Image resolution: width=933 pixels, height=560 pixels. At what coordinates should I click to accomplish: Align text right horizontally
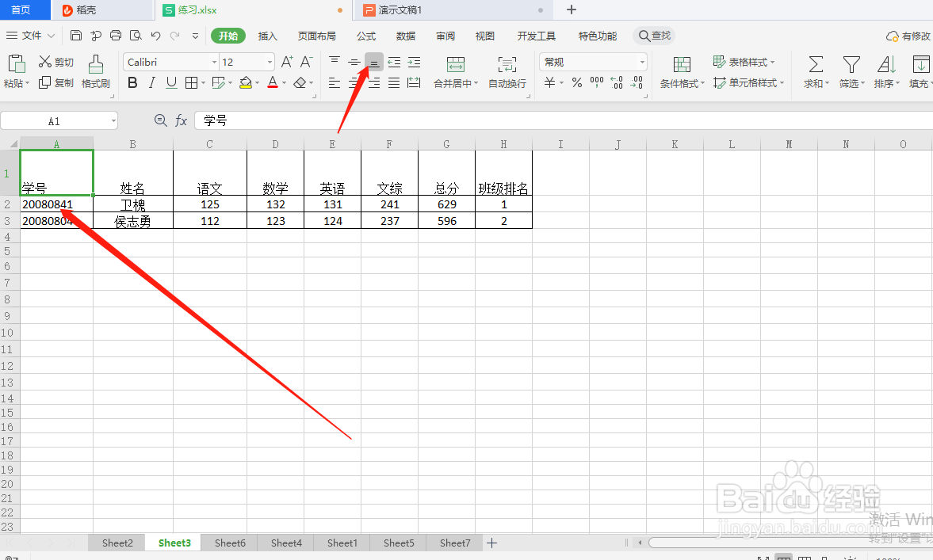click(373, 82)
